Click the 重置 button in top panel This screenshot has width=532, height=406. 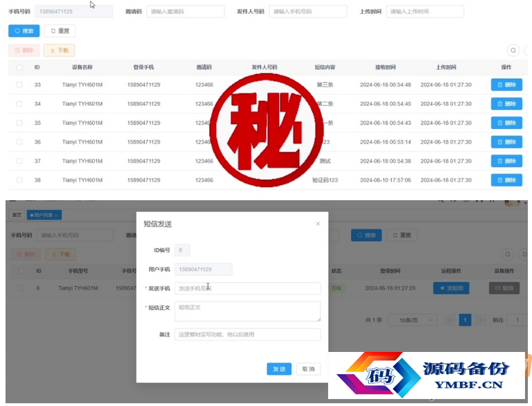(x=60, y=31)
